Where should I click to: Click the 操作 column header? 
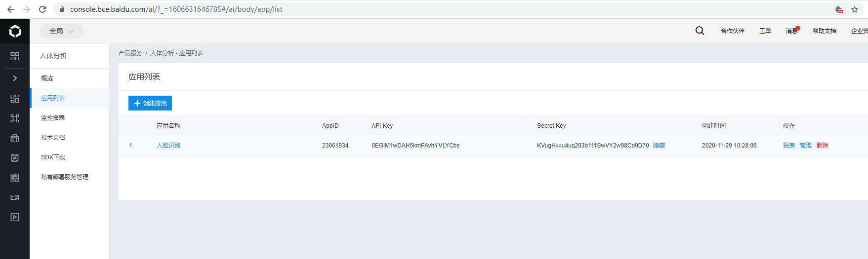click(789, 126)
